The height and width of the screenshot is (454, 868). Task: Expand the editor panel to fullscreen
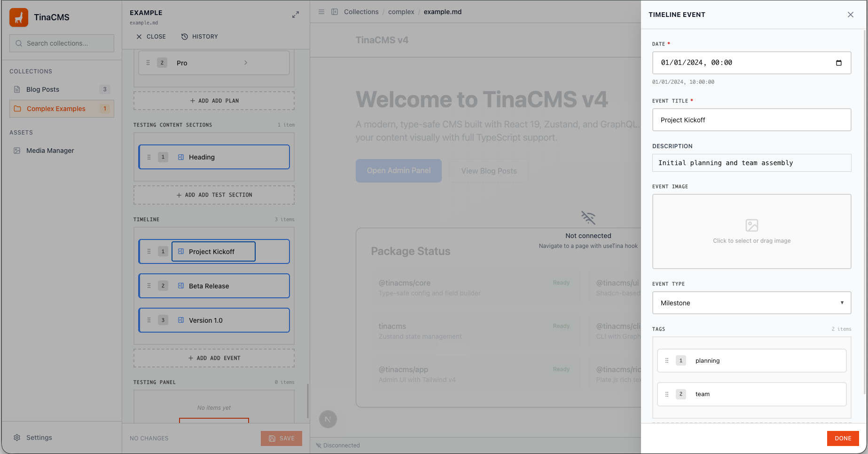(x=296, y=15)
